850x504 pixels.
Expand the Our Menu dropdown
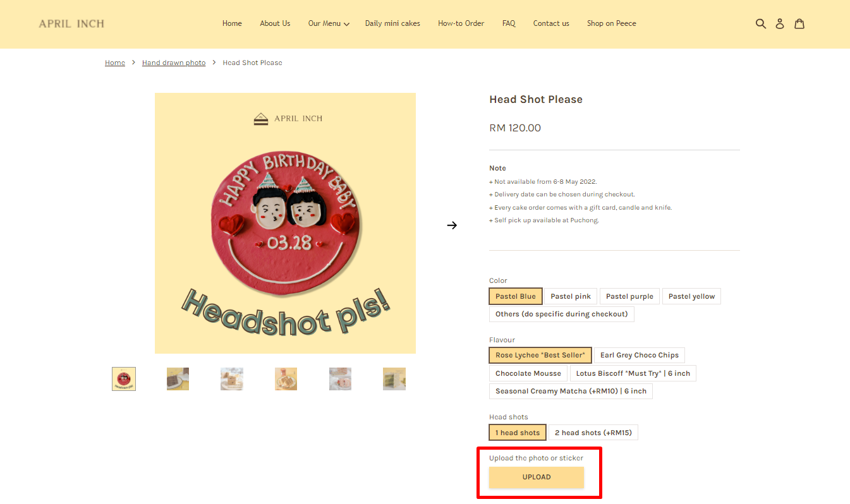(329, 23)
